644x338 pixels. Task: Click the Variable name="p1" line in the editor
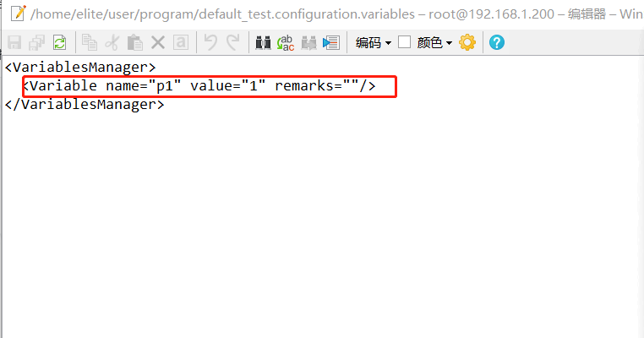199,86
